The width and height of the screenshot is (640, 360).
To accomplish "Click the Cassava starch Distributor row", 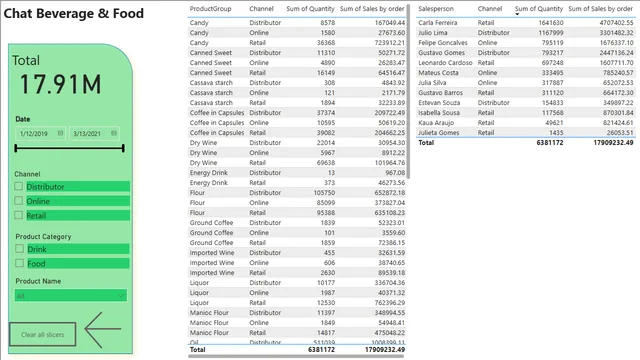I will click(297, 83).
